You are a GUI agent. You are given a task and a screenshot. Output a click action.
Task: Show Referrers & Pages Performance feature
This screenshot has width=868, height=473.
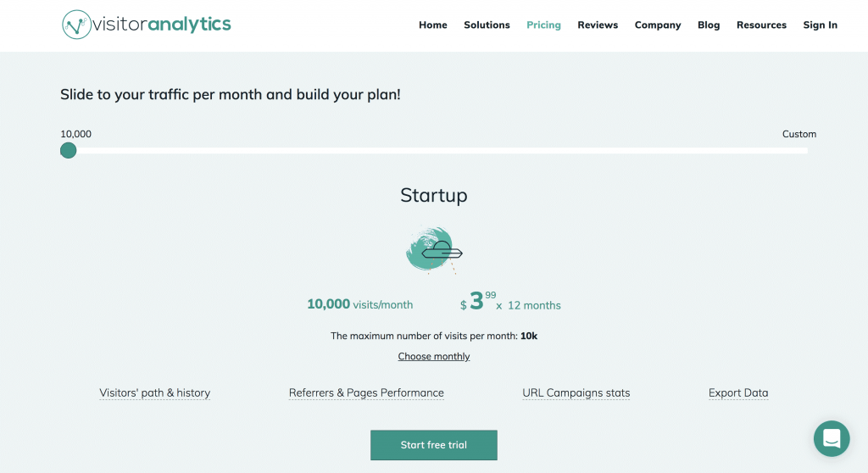[366, 393]
